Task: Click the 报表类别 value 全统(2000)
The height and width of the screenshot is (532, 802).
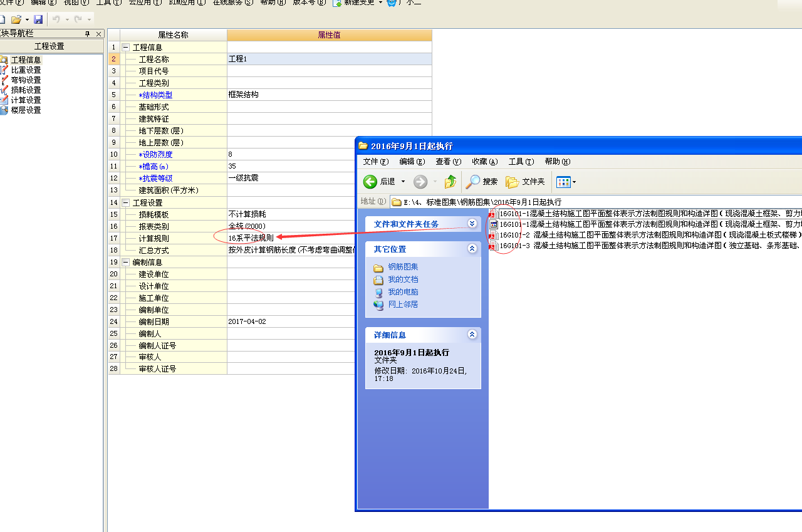Action: 291,226
